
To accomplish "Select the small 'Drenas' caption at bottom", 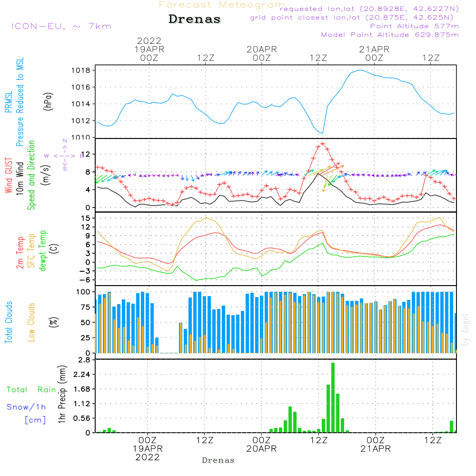I will tap(218, 460).
